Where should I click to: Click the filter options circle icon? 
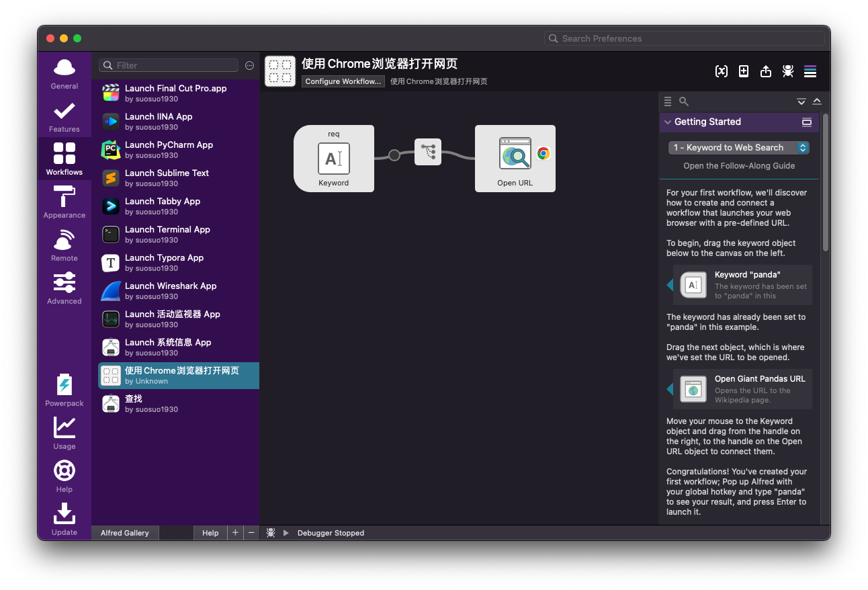(x=249, y=65)
